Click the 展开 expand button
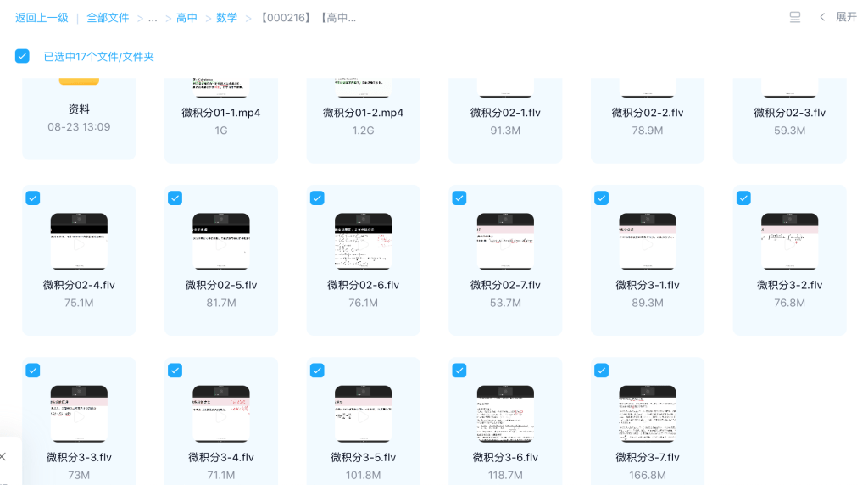The width and height of the screenshot is (868, 485). pos(846,17)
